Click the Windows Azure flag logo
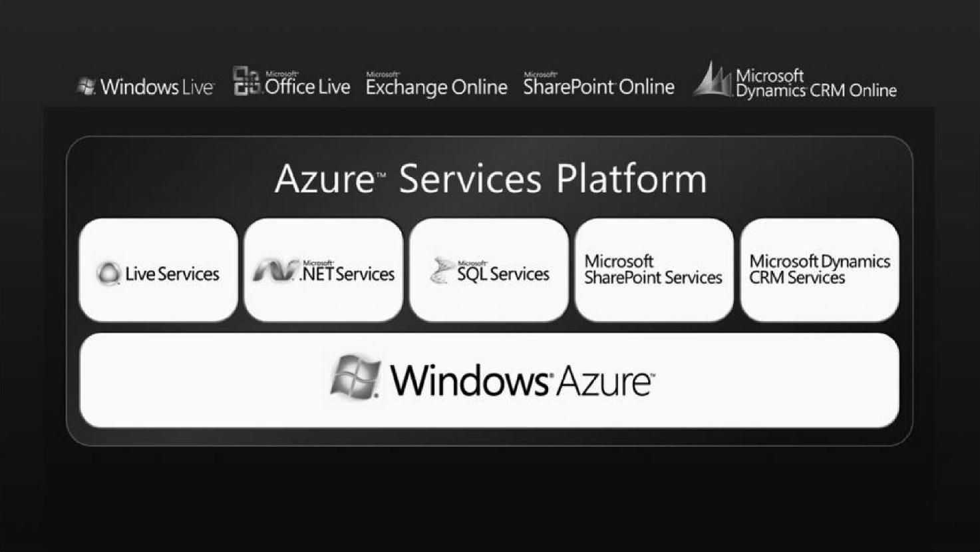 356,377
